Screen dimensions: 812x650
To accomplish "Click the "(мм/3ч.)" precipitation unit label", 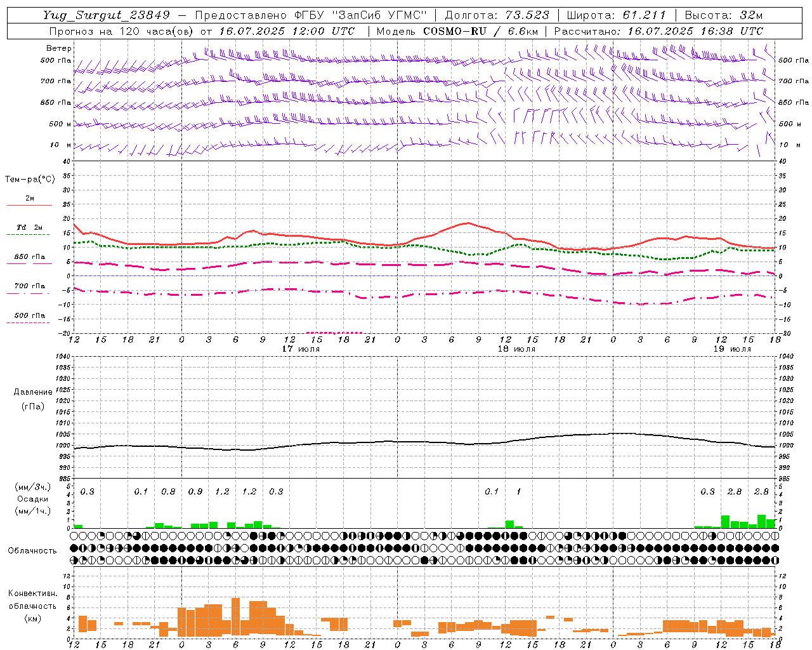I will [x=34, y=487].
